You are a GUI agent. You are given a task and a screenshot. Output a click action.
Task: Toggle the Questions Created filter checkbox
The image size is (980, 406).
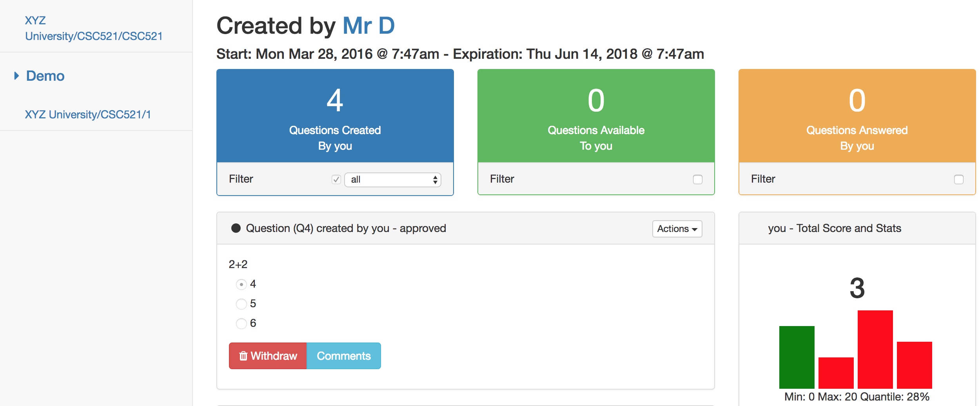336,179
